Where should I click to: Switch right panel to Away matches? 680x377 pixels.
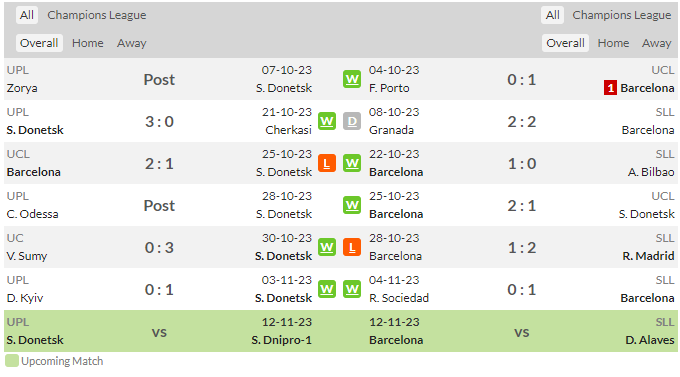point(656,43)
